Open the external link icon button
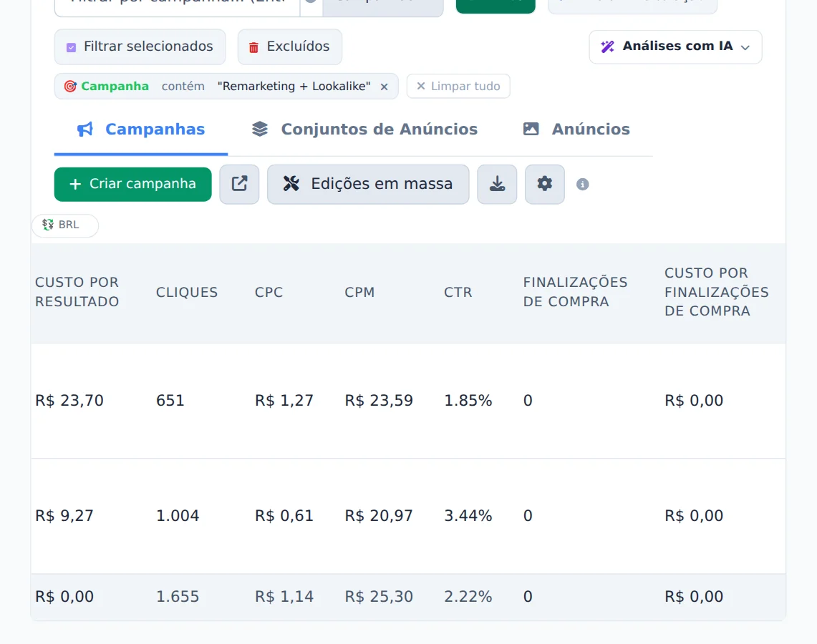Screen dimensions: 817x644 tap(239, 185)
